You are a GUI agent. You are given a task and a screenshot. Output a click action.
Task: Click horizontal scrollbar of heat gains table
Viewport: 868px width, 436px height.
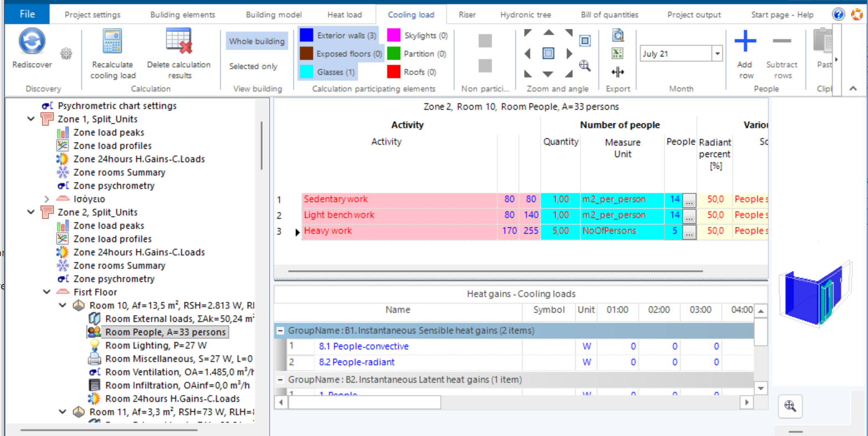(364, 402)
